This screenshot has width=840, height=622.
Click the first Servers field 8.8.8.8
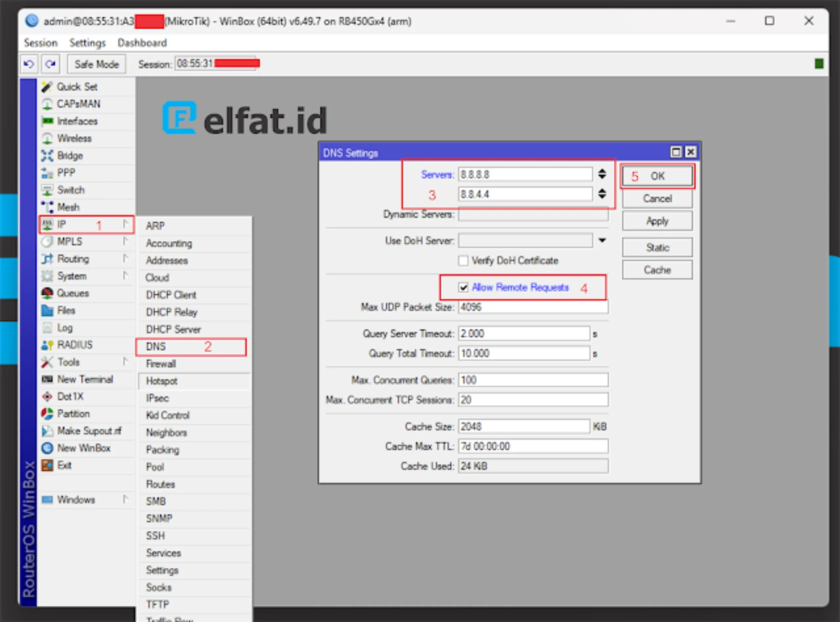(x=525, y=174)
